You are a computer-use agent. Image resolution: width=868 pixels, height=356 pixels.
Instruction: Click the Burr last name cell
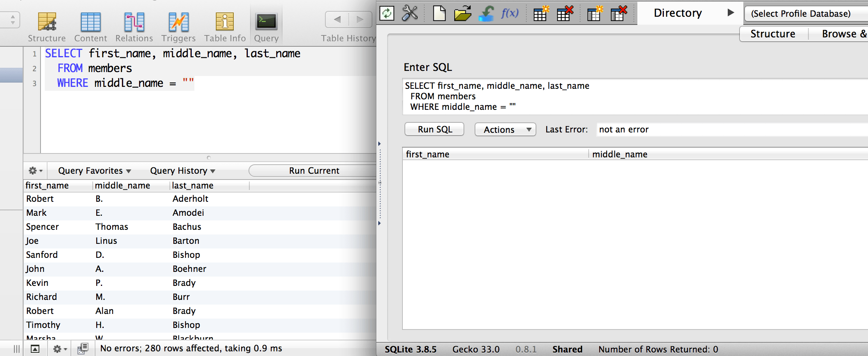coord(181,297)
